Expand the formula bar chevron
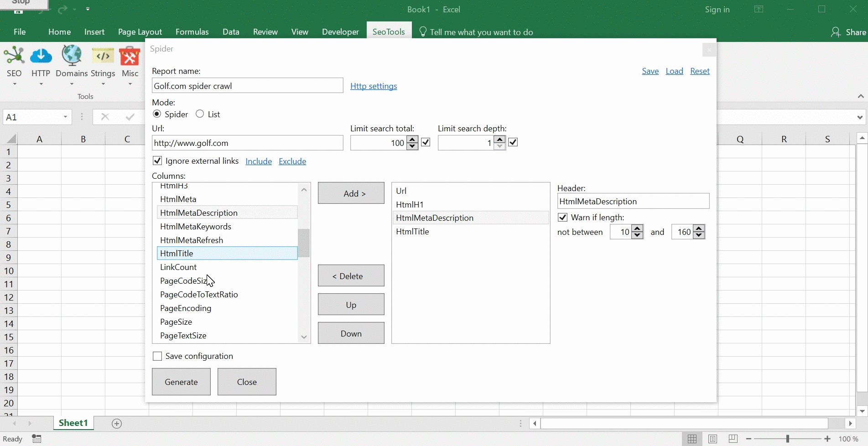 860,117
